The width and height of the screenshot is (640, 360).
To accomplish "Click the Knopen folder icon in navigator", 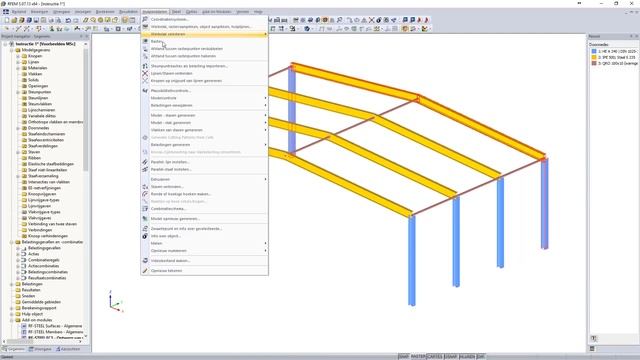I will [x=24, y=56].
